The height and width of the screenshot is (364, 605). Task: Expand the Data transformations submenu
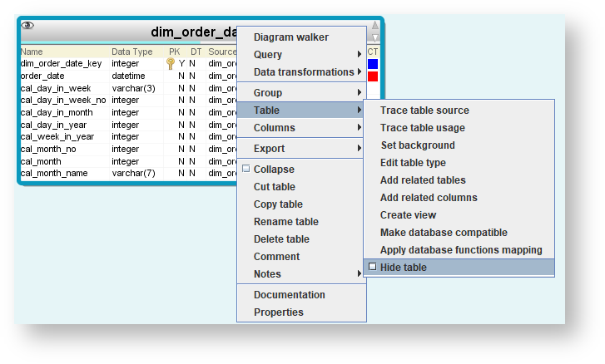pyautogui.click(x=301, y=72)
